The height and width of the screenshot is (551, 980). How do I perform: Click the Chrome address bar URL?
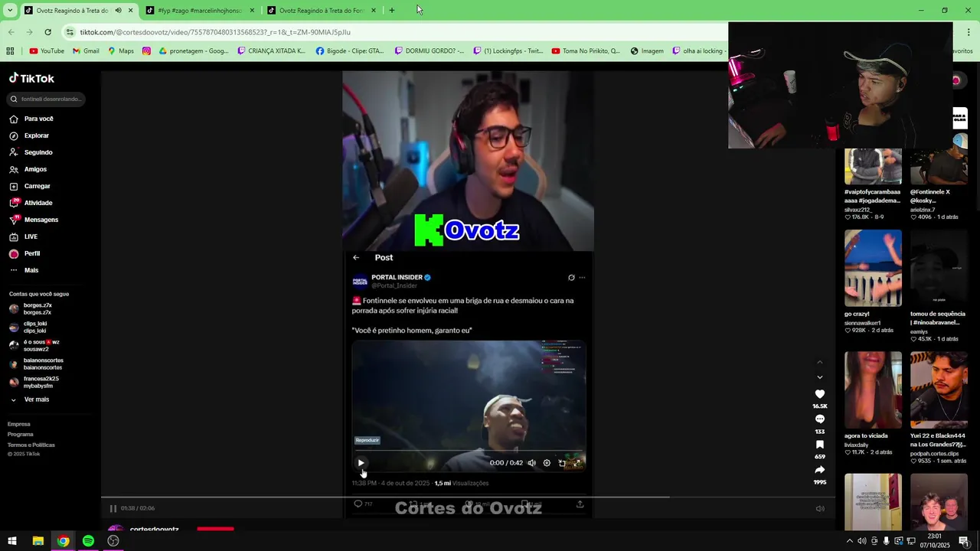pyautogui.click(x=214, y=32)
